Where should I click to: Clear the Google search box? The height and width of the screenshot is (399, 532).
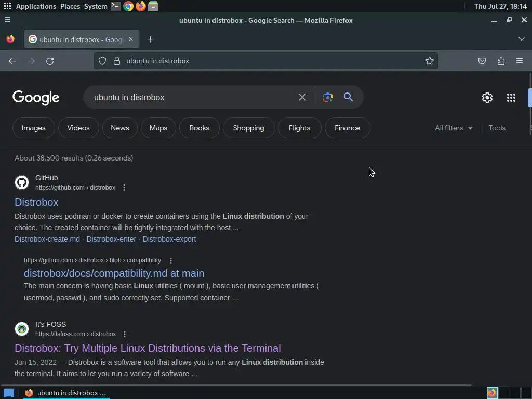click(302, 97)
